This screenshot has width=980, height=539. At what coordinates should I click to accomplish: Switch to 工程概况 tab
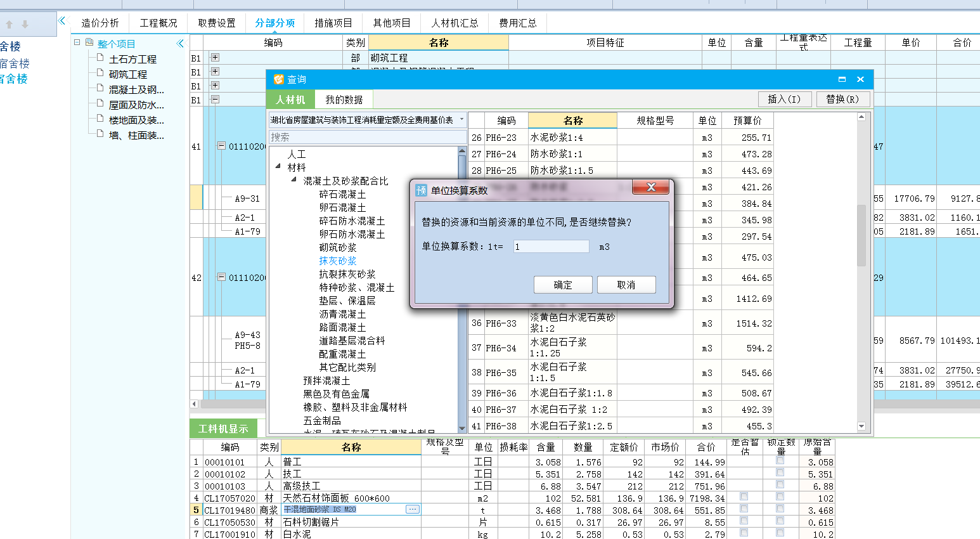click(x=158, y=23)
